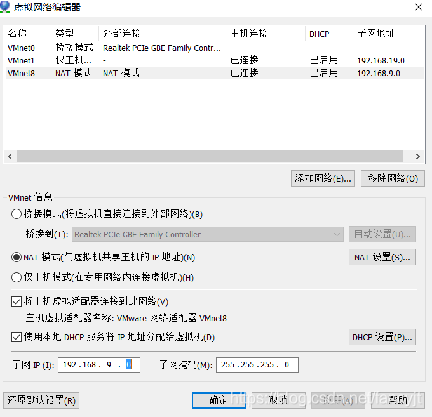
Task: Select the bridged mode radio button
Action: point(16,214)
